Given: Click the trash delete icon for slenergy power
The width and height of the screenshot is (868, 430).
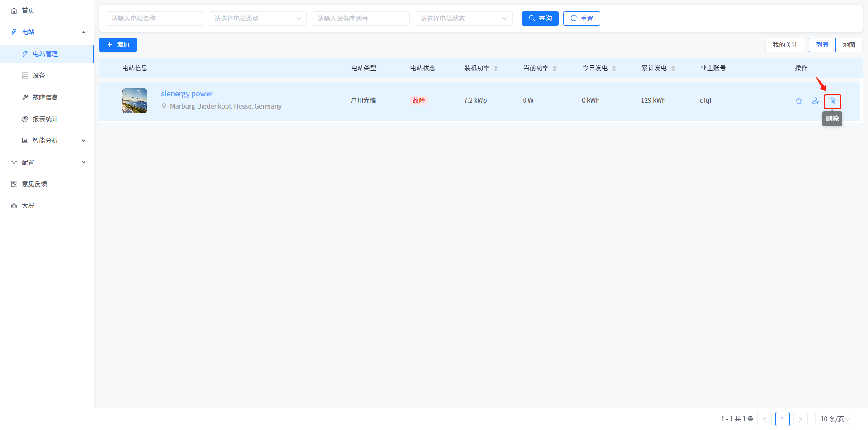Looking at the screenshot, I should [x=832, y=101].
